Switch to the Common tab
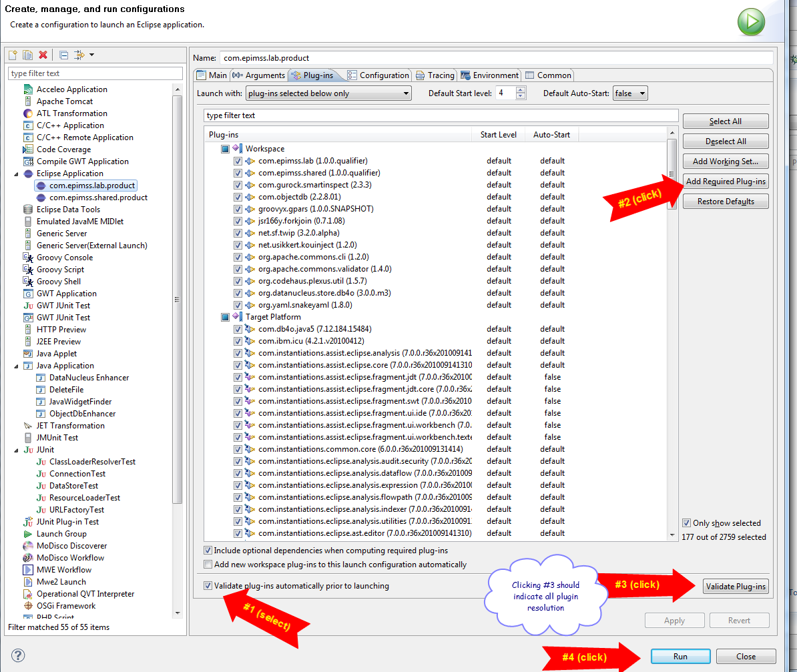 point(548,75)
